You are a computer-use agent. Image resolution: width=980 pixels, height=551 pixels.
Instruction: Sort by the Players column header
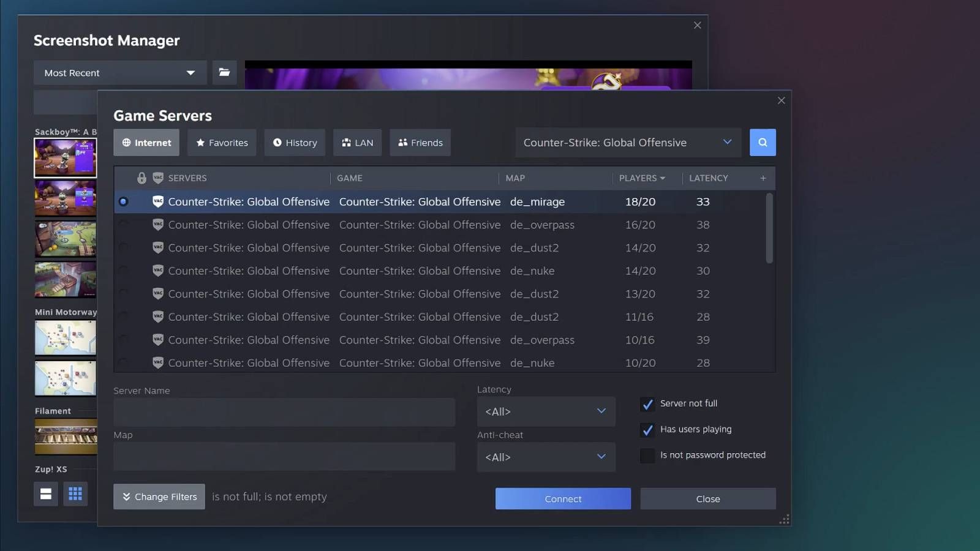click(641, 178)
